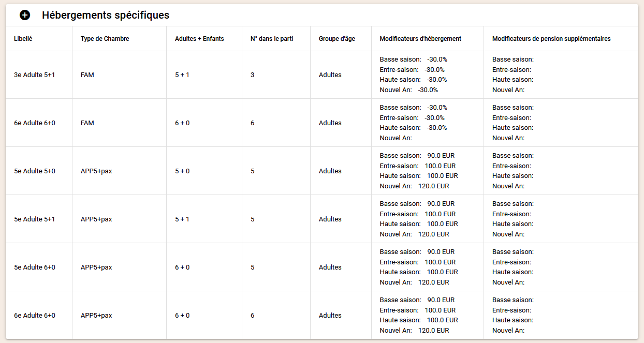Select Haute saison 100.0 EUR in last 6e Adulte row
644x343 pixels.
coord(419,320)
